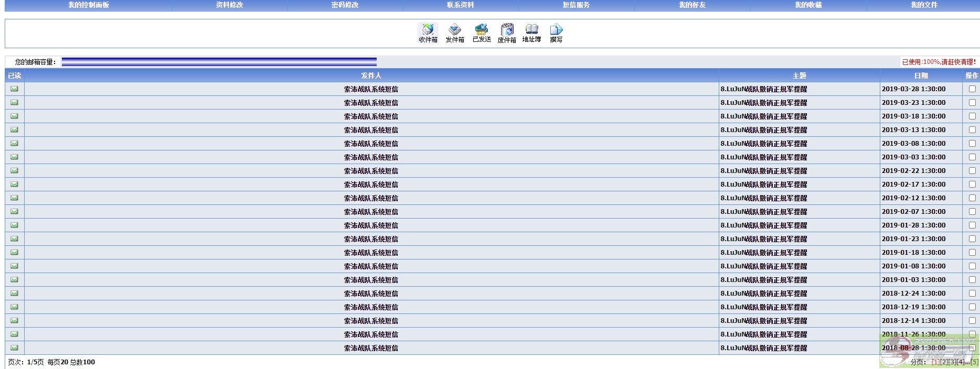Screen dimensions: 980x369
Task: Click envelope icon of 2019-01-03 message
Action: pos(14,280)
